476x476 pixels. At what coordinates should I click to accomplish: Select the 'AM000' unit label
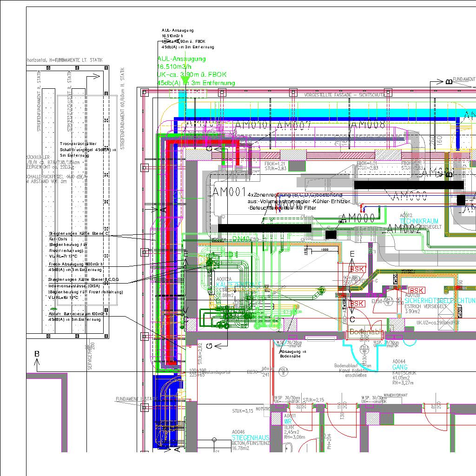[358, 218]
